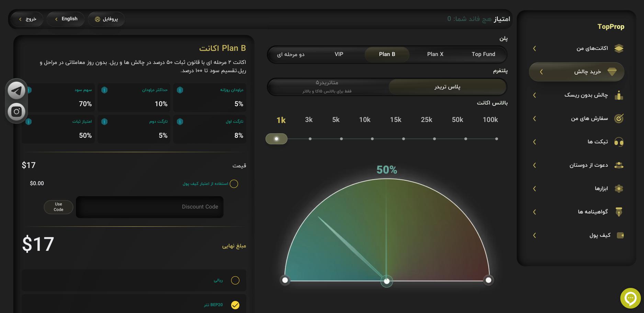644x313 pixels.
Task: Click the headset icon for تیکت ها
Action: 619,142
